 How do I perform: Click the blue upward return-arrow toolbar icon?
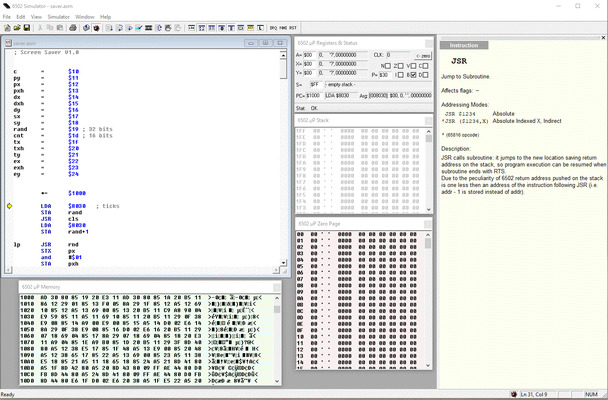(159, 28)
